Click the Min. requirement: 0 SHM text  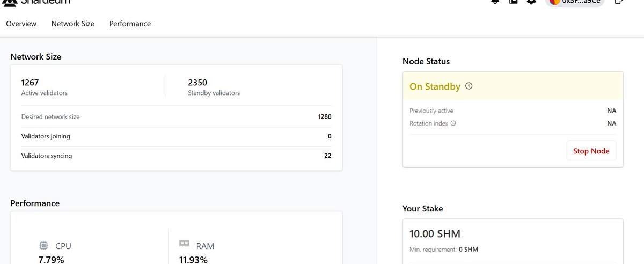point(444,250)
